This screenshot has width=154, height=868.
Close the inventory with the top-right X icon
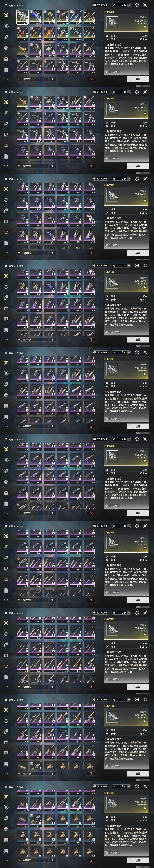(x=145, y=5)
